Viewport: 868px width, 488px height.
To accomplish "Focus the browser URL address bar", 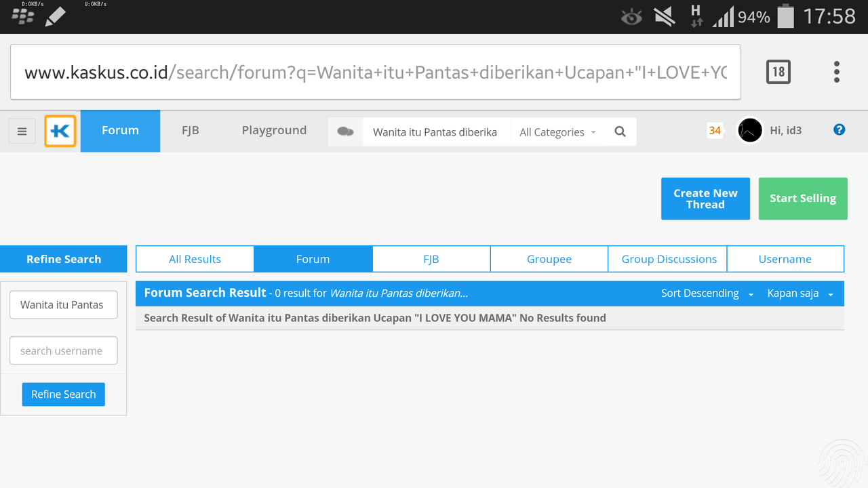I will 375,72.
